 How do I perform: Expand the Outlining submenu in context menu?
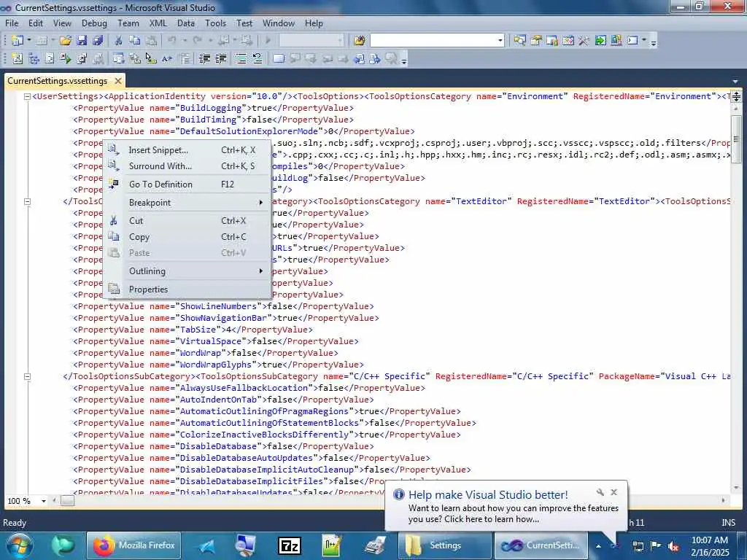click(187, 271)
